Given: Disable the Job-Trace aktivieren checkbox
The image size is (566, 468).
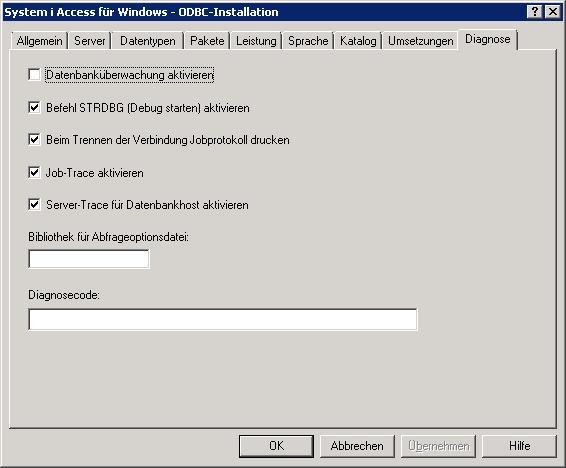Looking at the screenshot, I should 34,172.
